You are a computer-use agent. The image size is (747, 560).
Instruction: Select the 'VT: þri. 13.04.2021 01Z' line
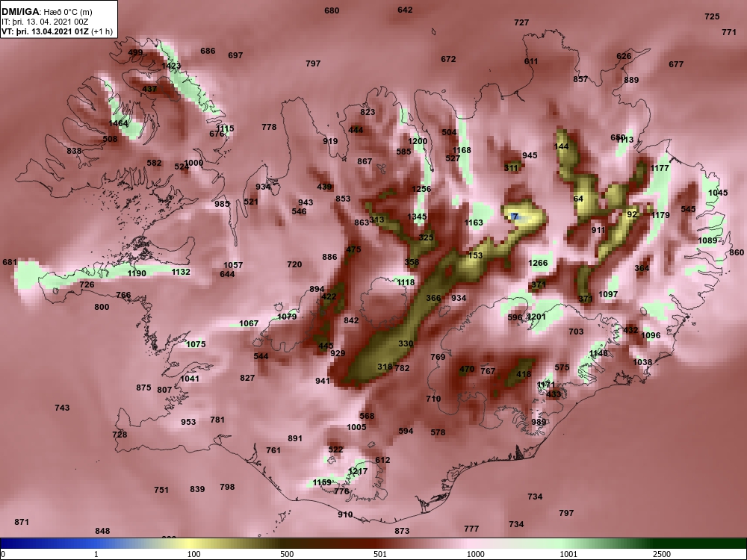click(46, 32)
